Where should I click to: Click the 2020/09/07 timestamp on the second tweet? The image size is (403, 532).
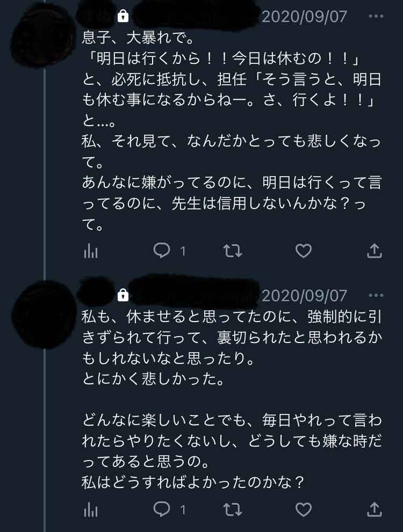point(304,295)
